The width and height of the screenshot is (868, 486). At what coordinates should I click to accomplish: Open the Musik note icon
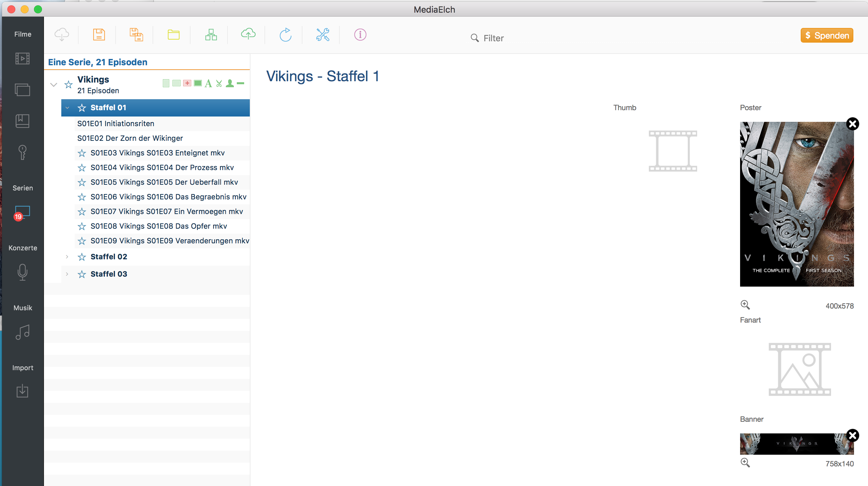coord(23,333)
